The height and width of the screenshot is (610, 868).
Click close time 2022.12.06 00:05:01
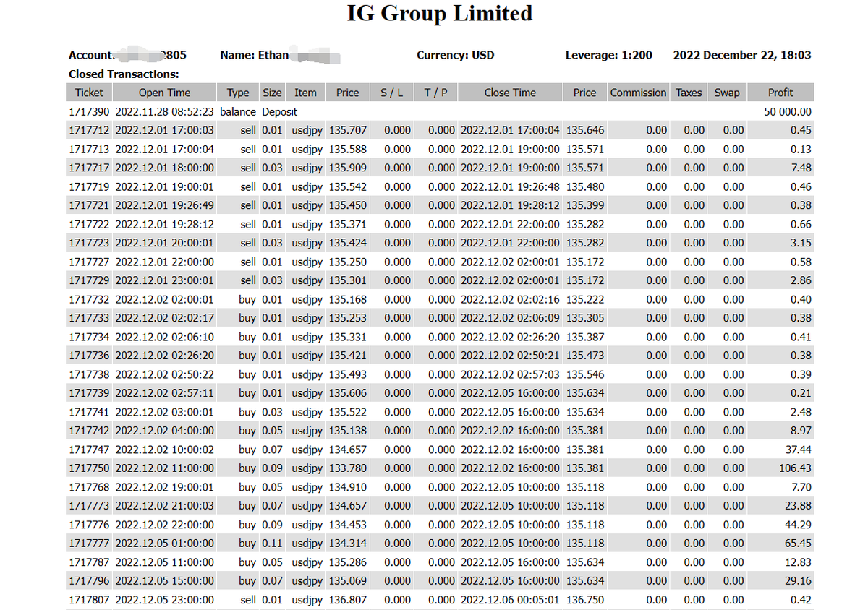(x=510, y=600)
